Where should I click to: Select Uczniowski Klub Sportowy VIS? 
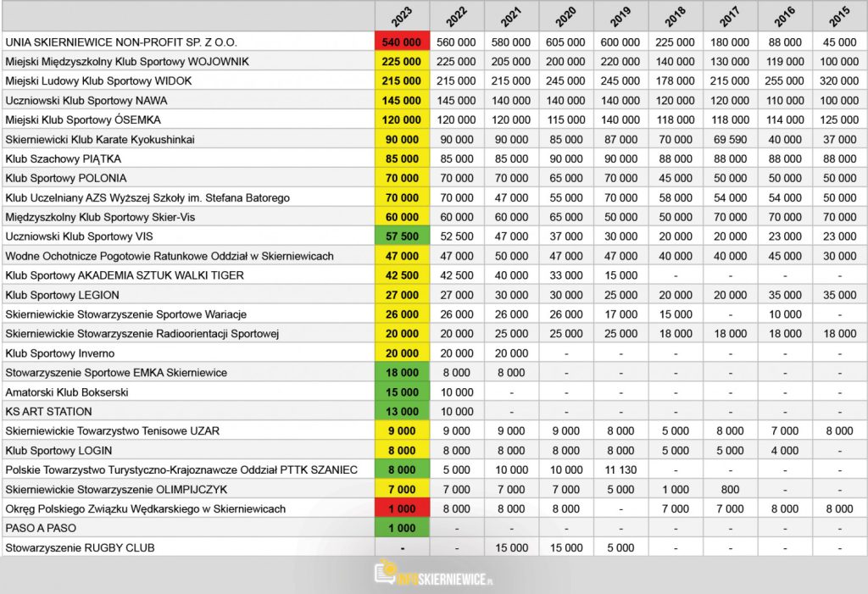pyautogui.click(x=79, y=236)
